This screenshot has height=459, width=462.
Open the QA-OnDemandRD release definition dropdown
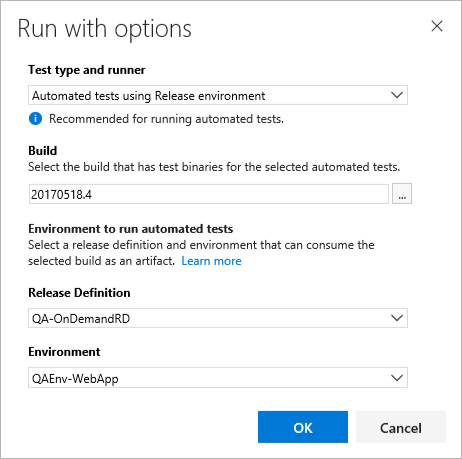tap(218, 318)
